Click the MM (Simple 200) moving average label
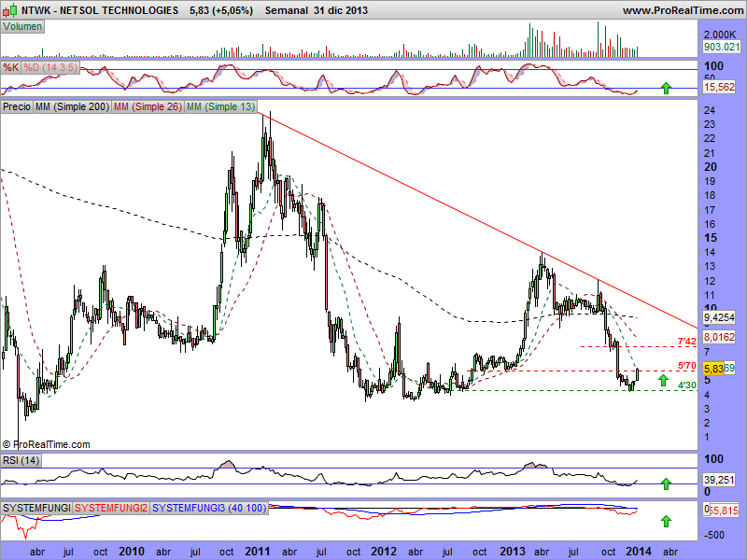 point(72,106)
